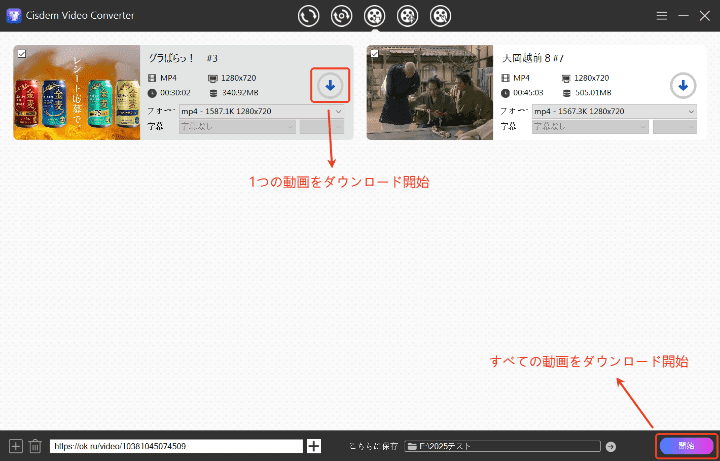The image size is (720, 461).
Task: Click the beer advertisement video thumbnail
Action: coord(77,93)
